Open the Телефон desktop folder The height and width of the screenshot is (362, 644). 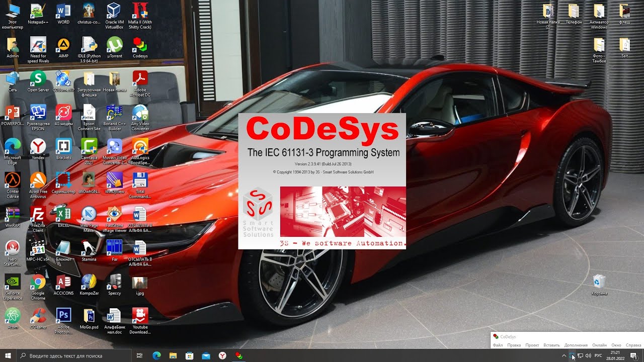[x=574, y=14]
